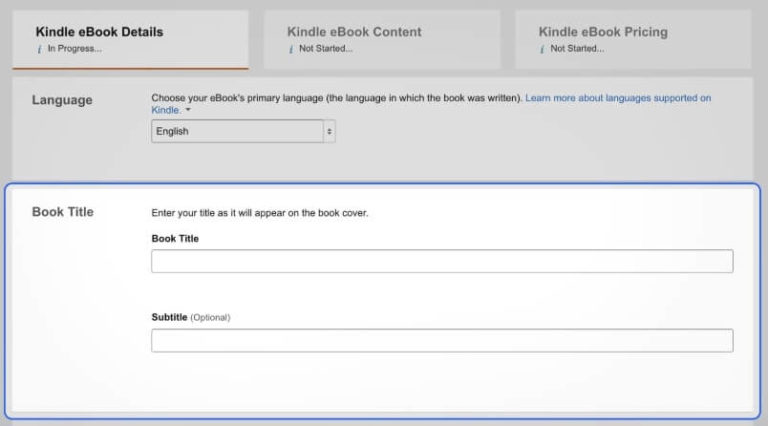Switch to the Kindle eBook Content tab
The width and height of the screenshot is (768, 426).
[x=382, y=40]
